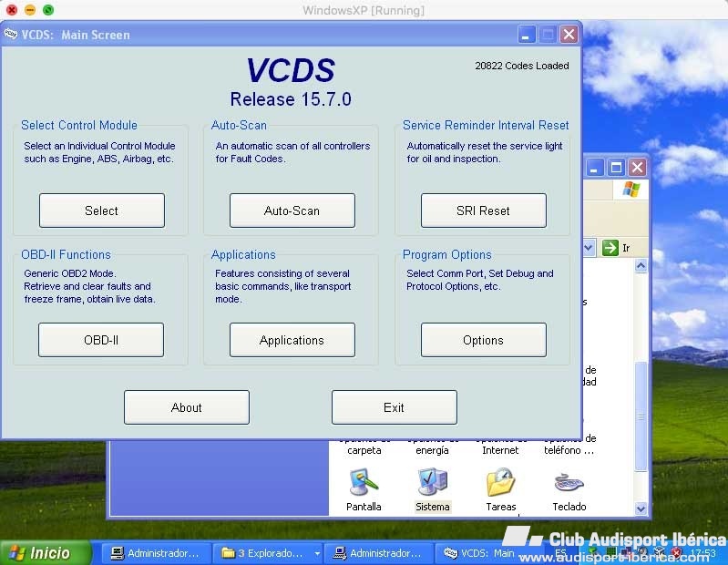Open Teclado icon in Control Panel
728x565 pixels.
(569, 489)
